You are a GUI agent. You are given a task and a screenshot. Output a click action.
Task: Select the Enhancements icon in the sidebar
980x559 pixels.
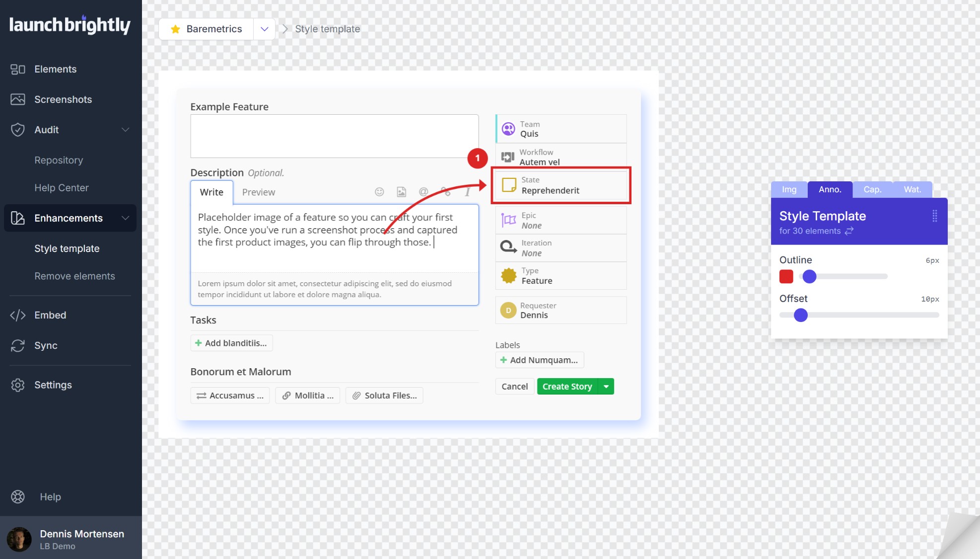click(x=18, y=218)
